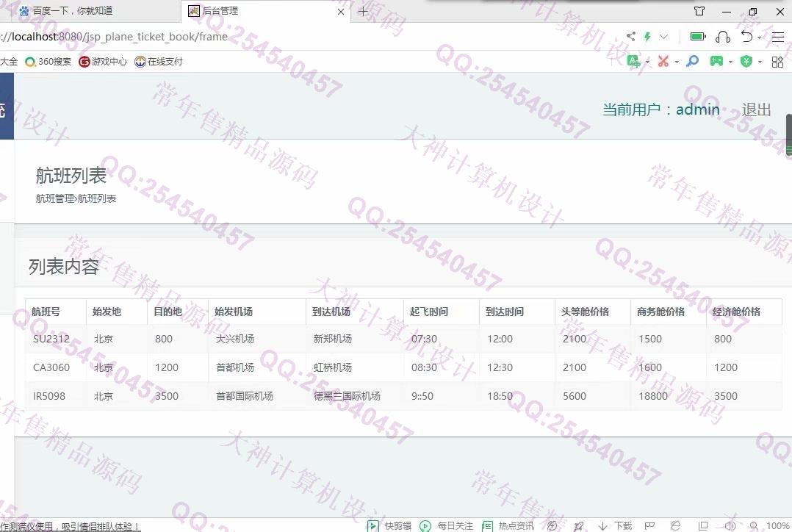Open the translate extension icon
The height and width of the screenshot is (532, 792).
tap(634, 62)
